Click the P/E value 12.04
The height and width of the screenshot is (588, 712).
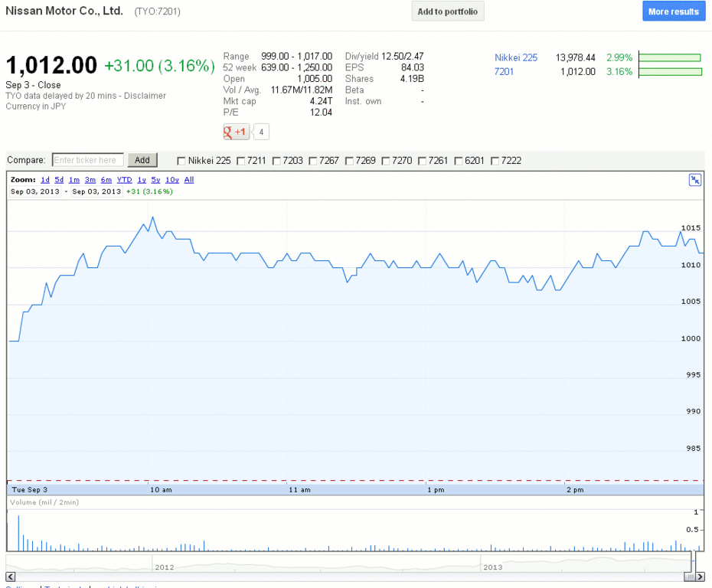click(x=321, y=113)
